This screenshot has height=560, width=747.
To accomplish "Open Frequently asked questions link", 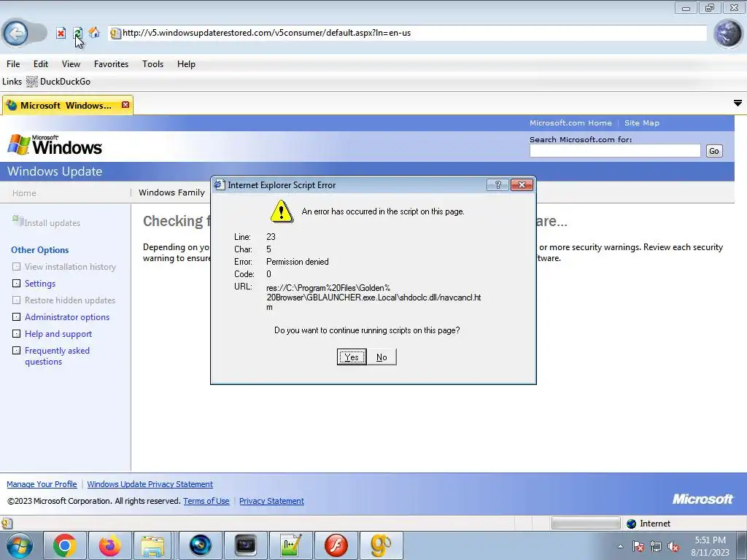I will tap(57, 356).
